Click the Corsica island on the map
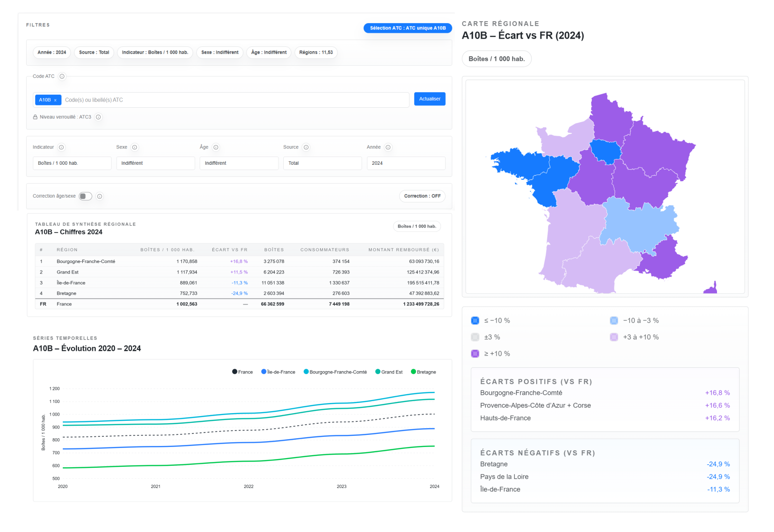 tap(711, 288)
